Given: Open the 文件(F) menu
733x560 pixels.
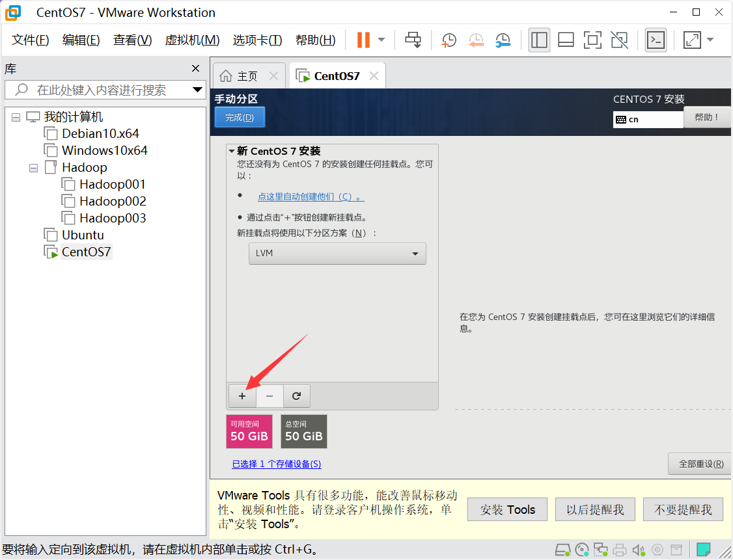Looking at the screenshot, I should [31, 40].
